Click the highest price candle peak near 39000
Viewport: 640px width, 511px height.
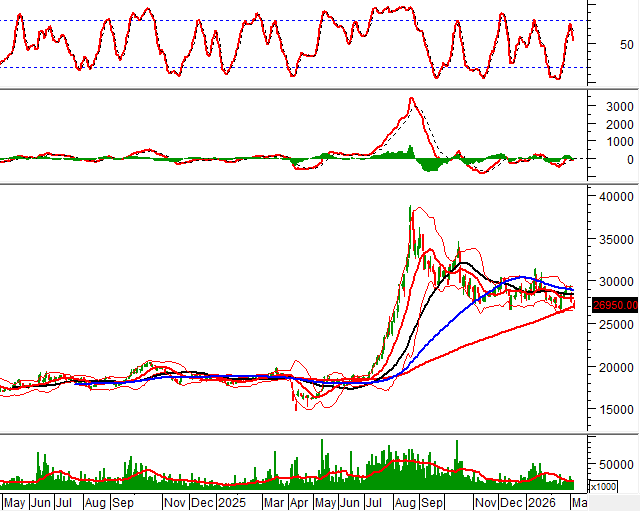[410, 208]
